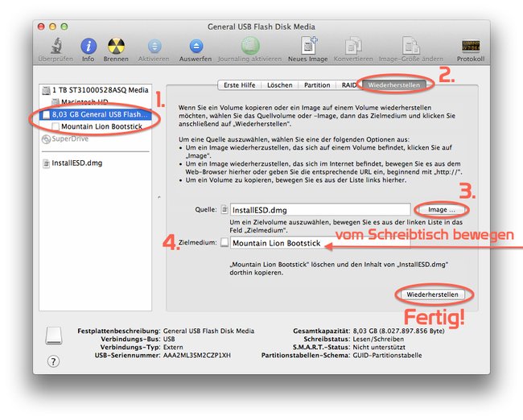Click the green zoom window button

(64, 27)
